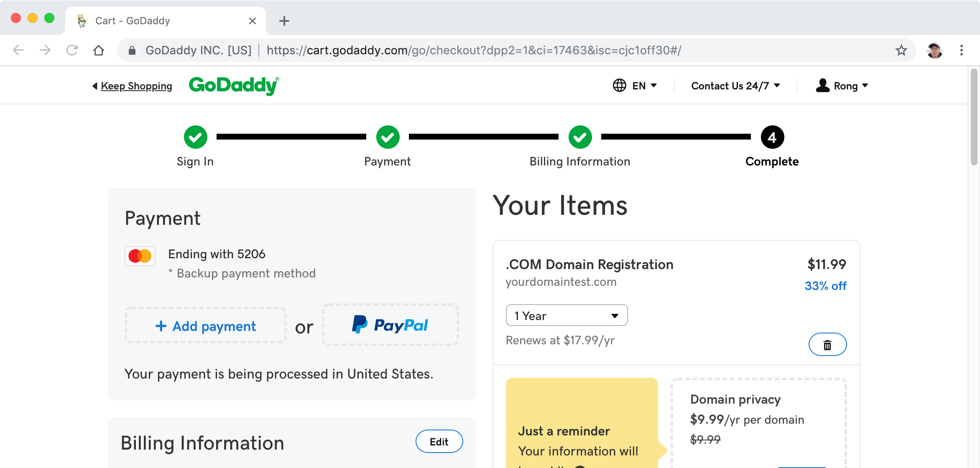The image size is (980, 468).
Task: Choose PayPal as payment option
Action: coord(390,325)
